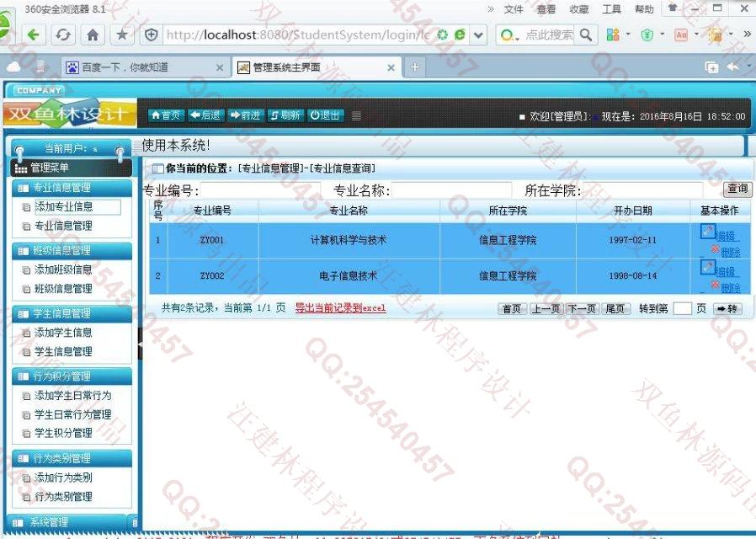Click the cloud icon left of the tab strip
Viewport: 756px width, 539px height.
coord(13,67)
